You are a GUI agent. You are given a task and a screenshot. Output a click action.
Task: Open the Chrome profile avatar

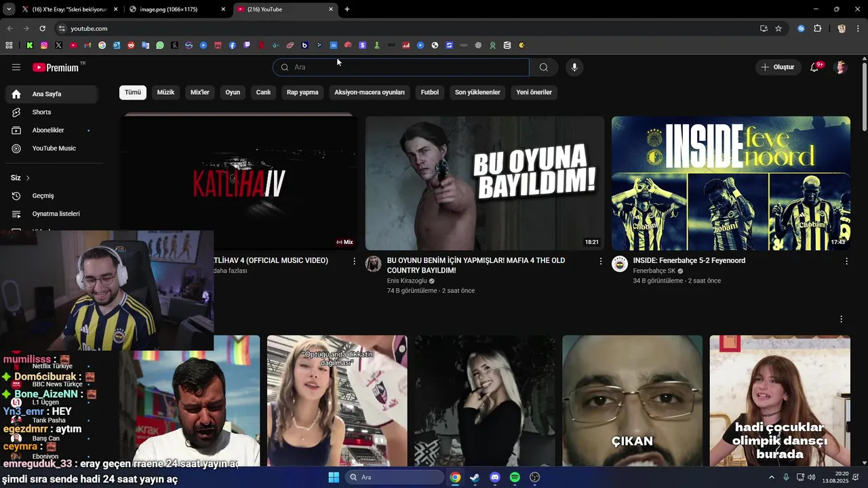(x=842, y=28)
